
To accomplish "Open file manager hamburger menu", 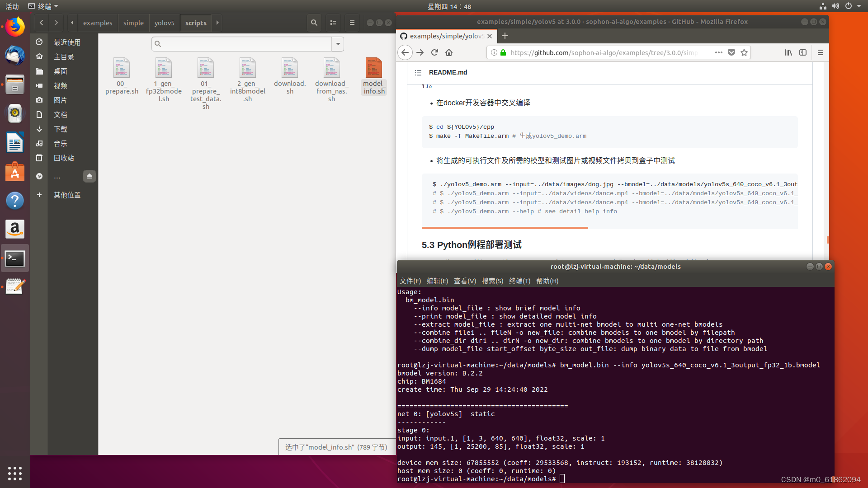I will pyautogui.click(x=352, y=23).
